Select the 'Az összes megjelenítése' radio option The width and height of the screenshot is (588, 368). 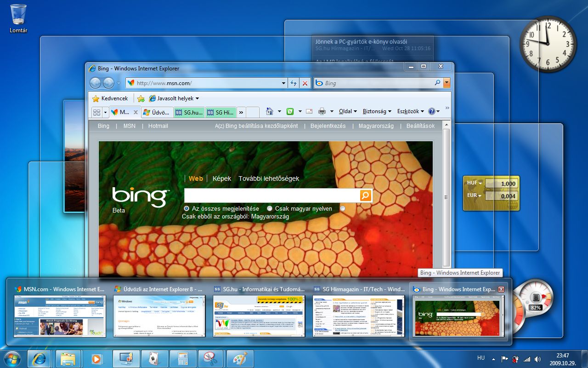pyautogui.click(x=187, y=208)
